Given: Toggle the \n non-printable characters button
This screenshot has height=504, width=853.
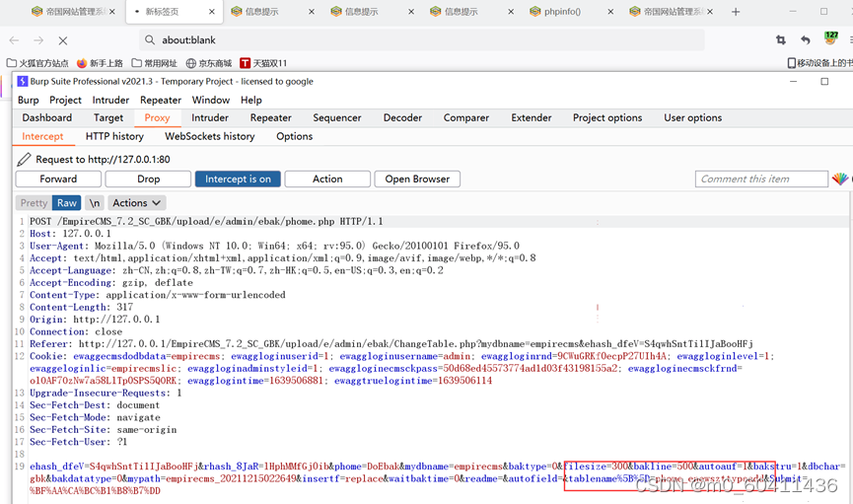Looking at the screenshot, I should click(x=95, y=203).
